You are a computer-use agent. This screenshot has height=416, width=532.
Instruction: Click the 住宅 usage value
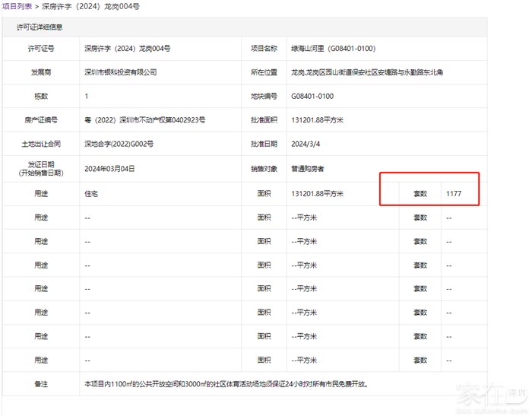pyautogui.click(x=91, y=194)
